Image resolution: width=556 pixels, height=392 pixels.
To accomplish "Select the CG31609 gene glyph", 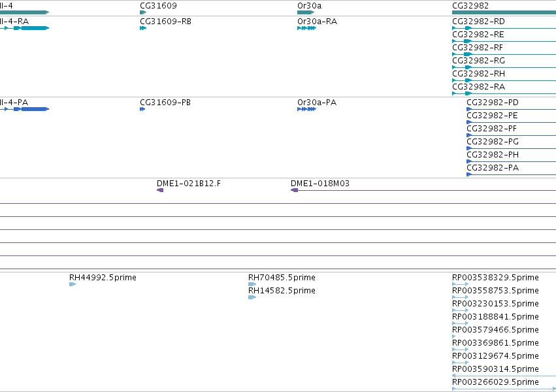I will point(143,12).
